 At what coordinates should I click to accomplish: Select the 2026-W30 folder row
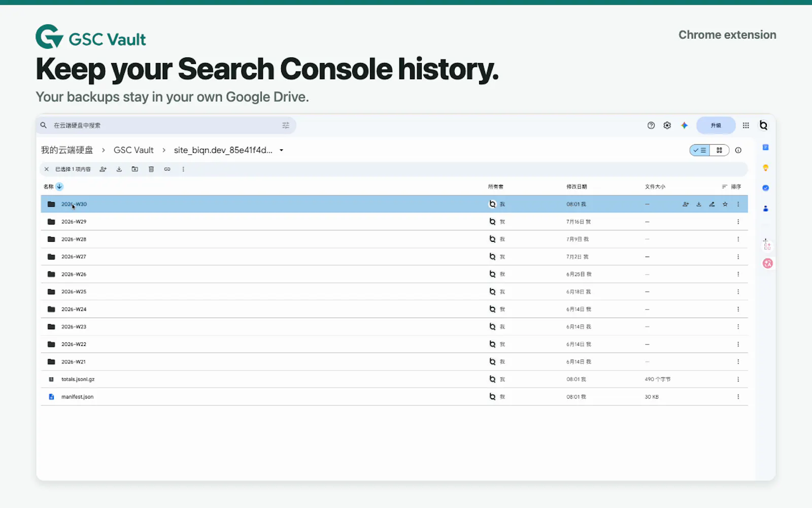[394, 204]
